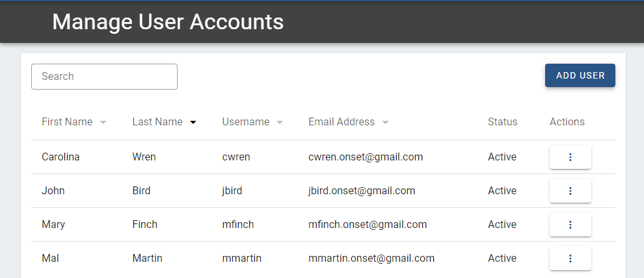Click the Last Name column header
The width and height of the screenshot is (644, 278).
point(157,121)
